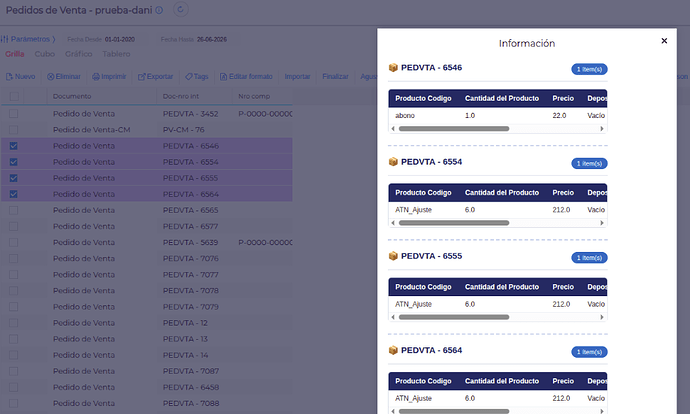The height and width of the screenshot is (414, 690).
Task: Switch to the Cubo tab
Action: 44,54
